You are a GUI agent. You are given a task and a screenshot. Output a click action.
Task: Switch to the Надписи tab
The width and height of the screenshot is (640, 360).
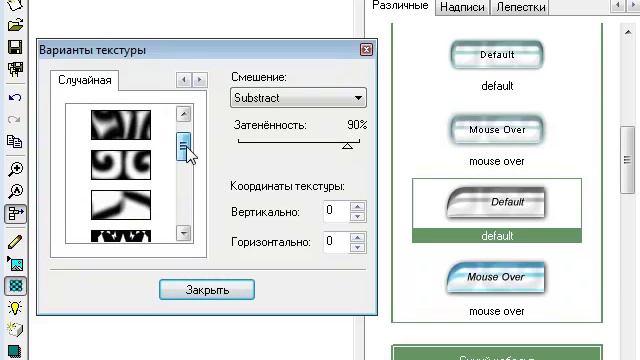462,7
